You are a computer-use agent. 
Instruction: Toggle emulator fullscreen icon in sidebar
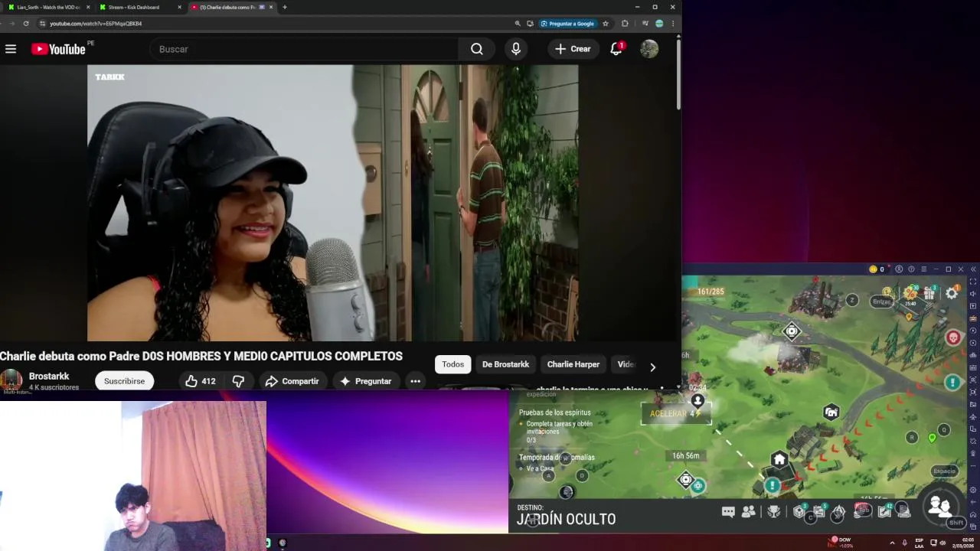point(973,282)
